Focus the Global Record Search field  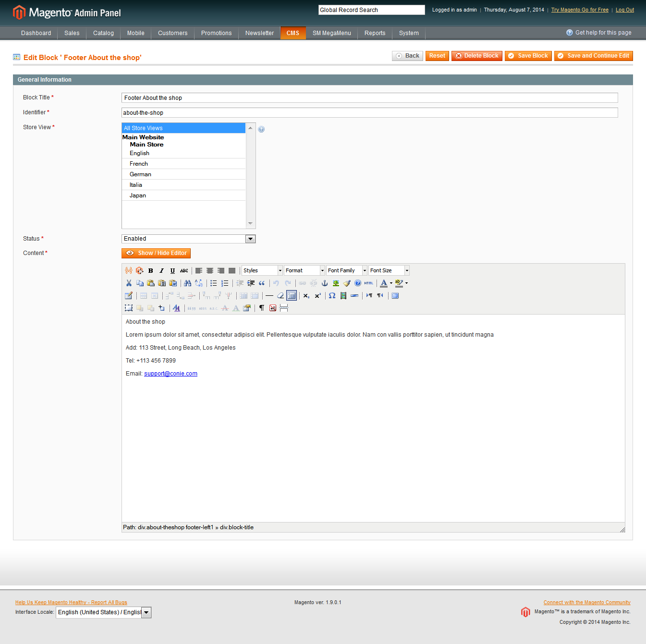372,10
